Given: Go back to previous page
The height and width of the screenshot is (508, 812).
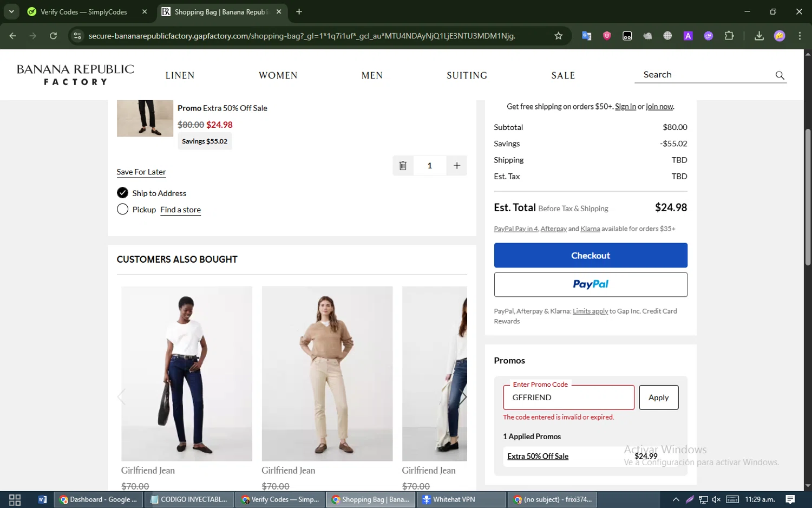Looking at the screenshot, I should (13, 36).
